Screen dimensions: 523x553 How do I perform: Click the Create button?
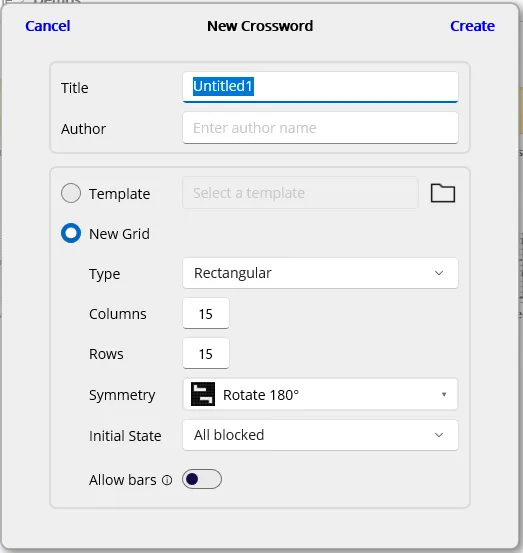472,26
